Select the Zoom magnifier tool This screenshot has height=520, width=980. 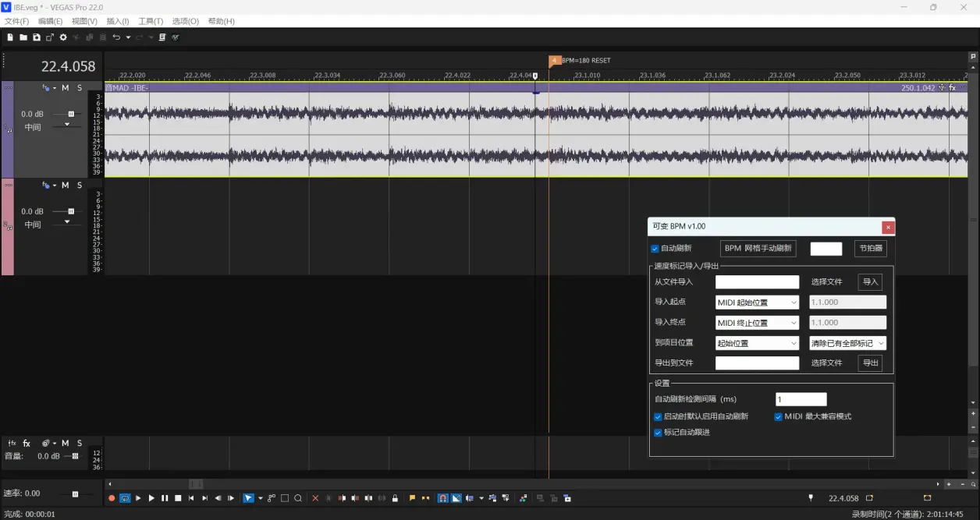point(298,498)
